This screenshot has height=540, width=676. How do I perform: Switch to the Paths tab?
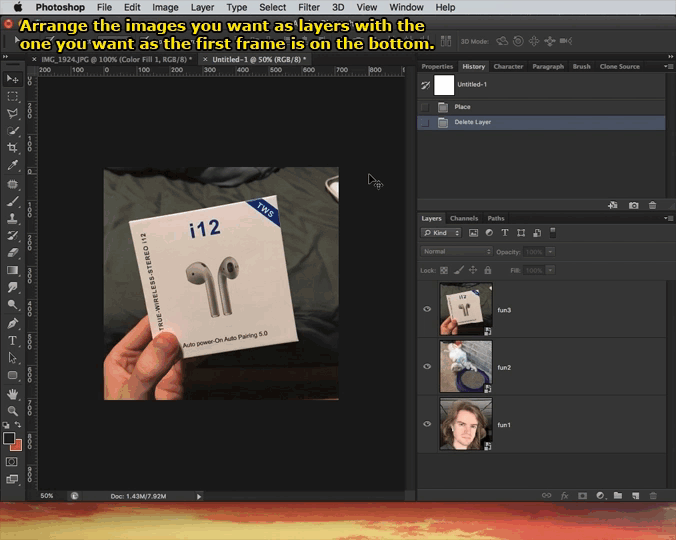tap(496, 218)
